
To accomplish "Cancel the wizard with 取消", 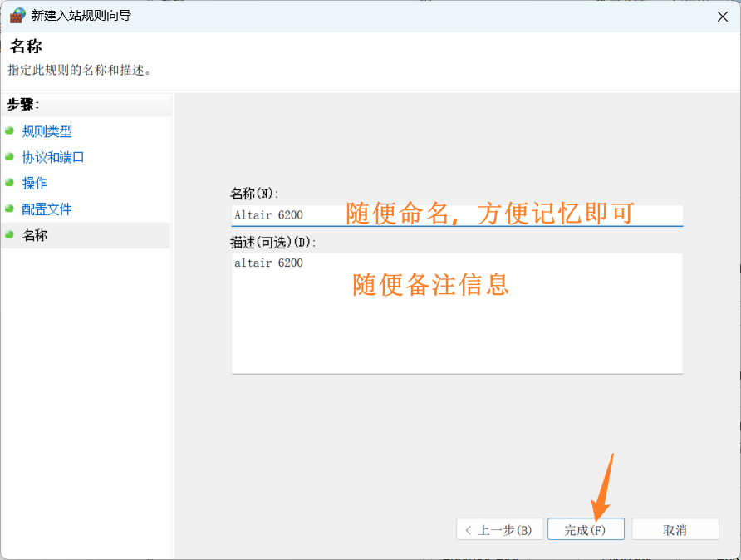I will [675, 530].
